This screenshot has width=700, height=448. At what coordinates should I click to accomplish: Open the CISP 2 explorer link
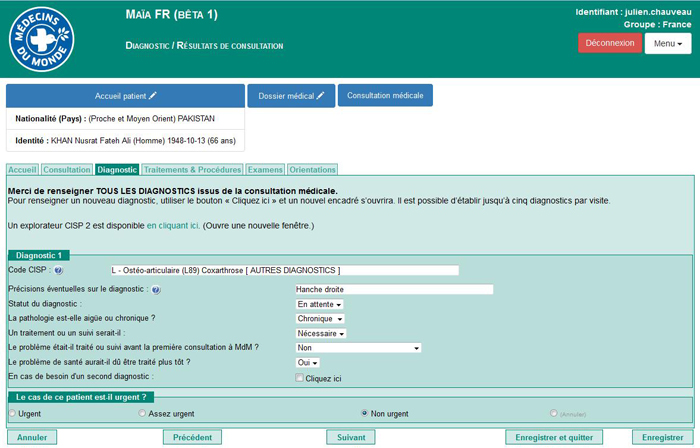(x=173, y=226)
